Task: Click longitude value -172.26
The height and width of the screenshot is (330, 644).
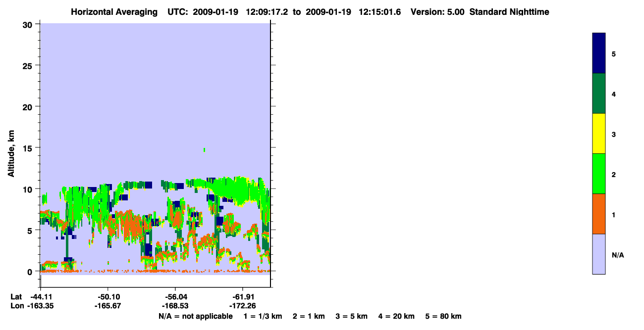Action: pyautogui.click(x=242, y=306)
